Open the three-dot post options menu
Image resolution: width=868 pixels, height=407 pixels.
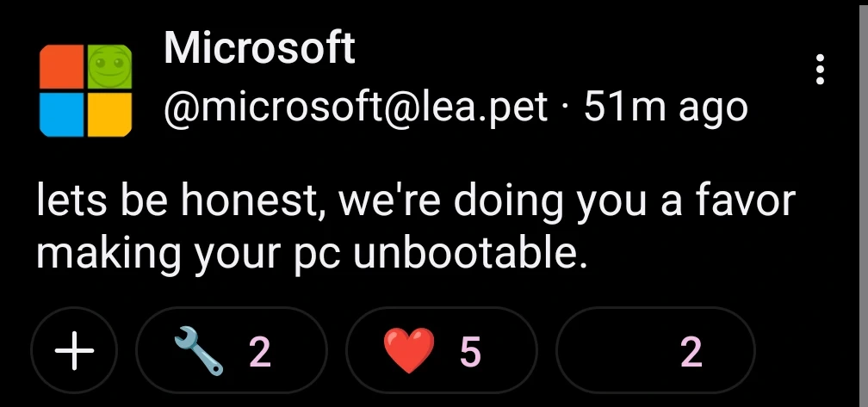click(x=821, y=70)
